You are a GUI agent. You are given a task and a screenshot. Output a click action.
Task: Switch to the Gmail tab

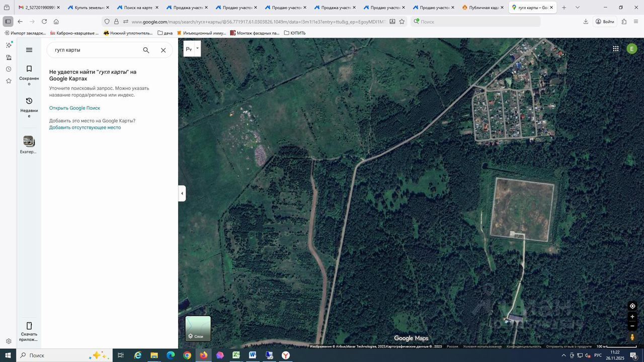(x=39, y=8)
